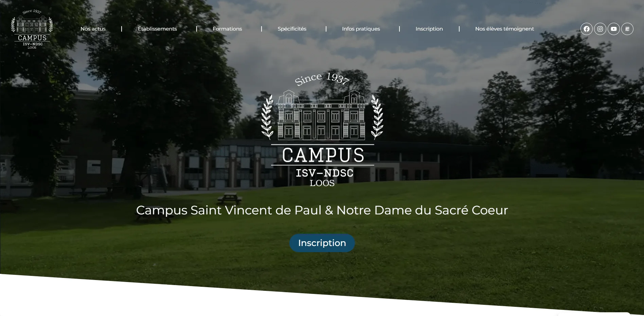Open the YouTube channel icon
Viewport: 644px width, 316px height.
coord(613,29)
